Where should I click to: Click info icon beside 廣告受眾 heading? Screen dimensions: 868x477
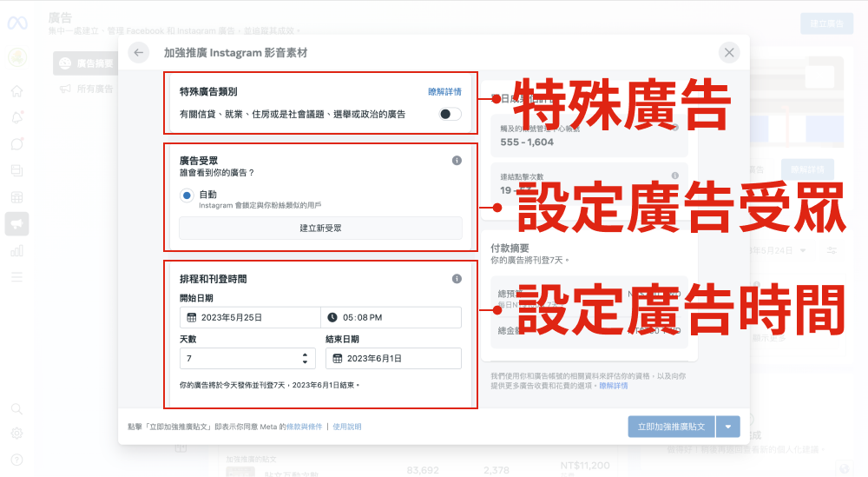457,161
